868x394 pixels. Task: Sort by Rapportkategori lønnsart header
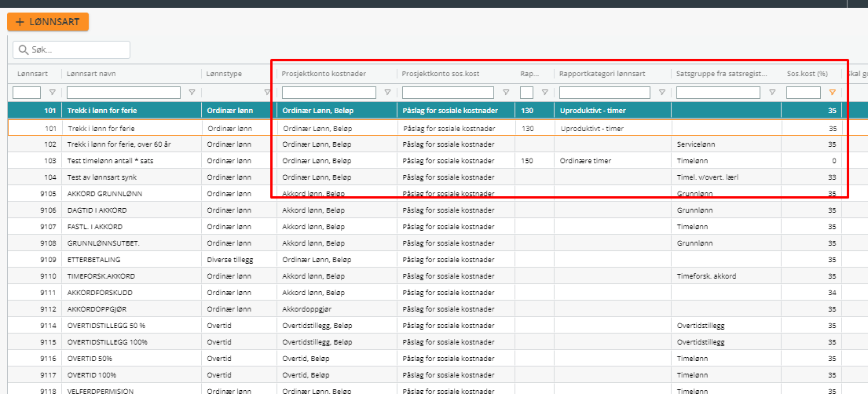coord(602,74)
